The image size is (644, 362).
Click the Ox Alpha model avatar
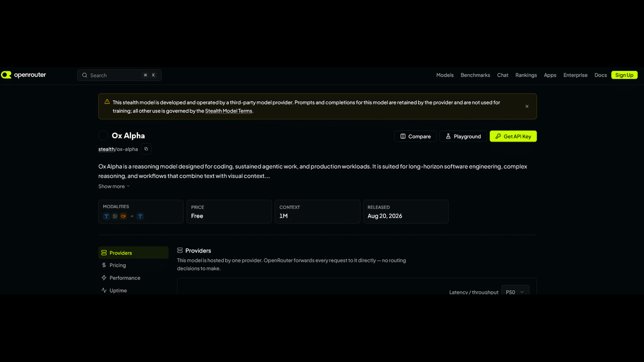103,136
